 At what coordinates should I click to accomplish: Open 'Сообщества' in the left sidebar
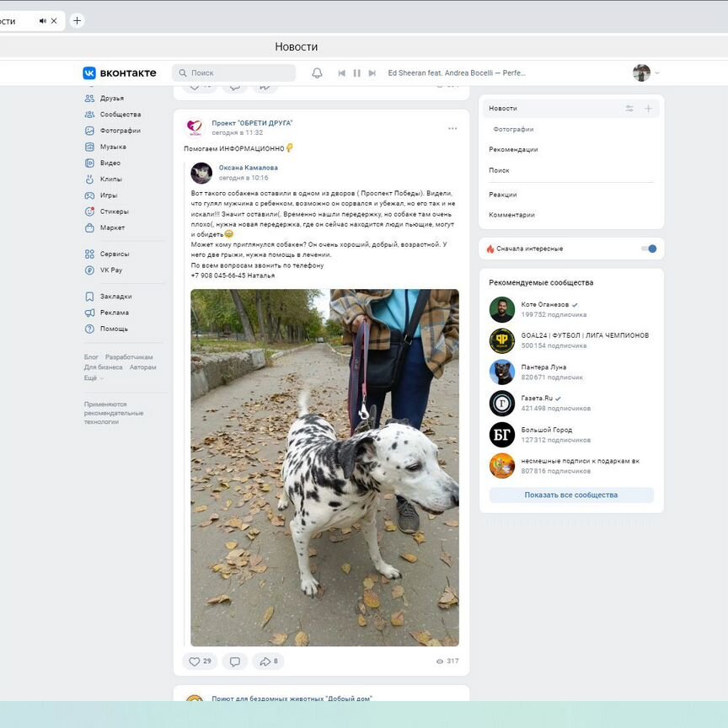click(x=120, y=115)
